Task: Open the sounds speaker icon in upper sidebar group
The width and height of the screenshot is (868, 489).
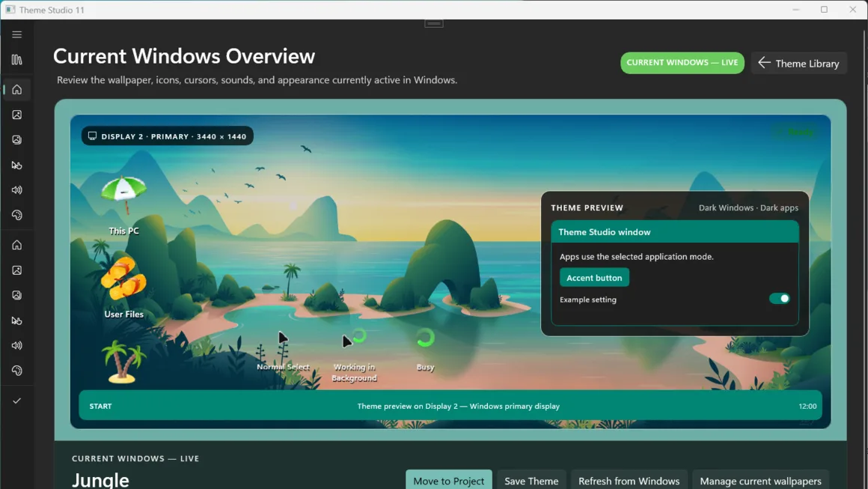Action: point(16,190)
